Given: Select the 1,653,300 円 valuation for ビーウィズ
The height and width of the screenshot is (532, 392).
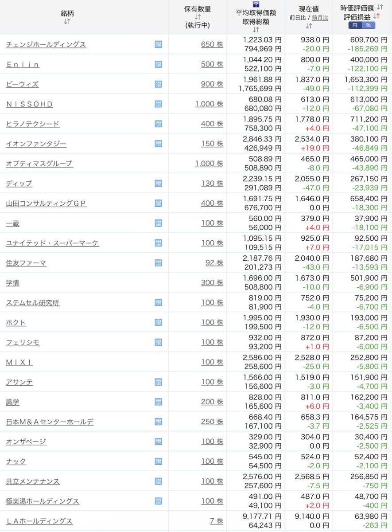Looking at the screenshot, I should coord(366,80).
